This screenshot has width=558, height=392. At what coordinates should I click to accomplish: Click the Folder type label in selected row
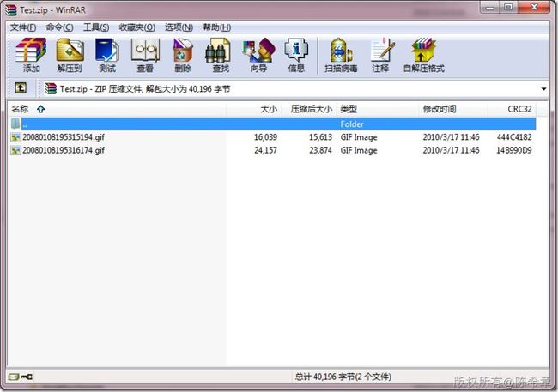click(352, 124)
